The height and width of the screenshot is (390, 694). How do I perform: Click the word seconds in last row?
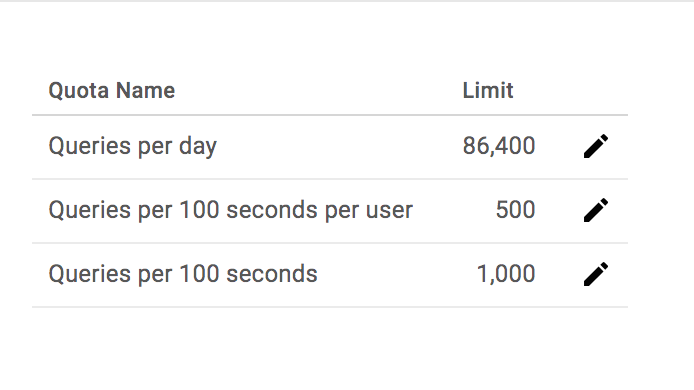click(272, 274)
